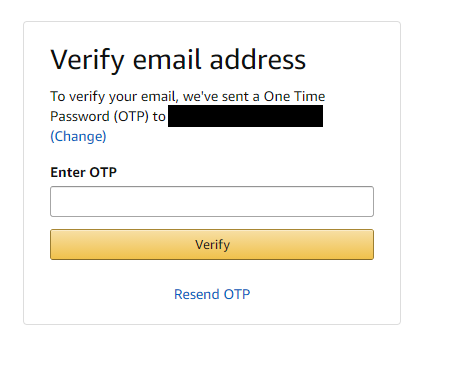This screenshot has height=373, width=449.
Task: Click the word 'OTP' in Resend OTP link
Action: (237, 294)
